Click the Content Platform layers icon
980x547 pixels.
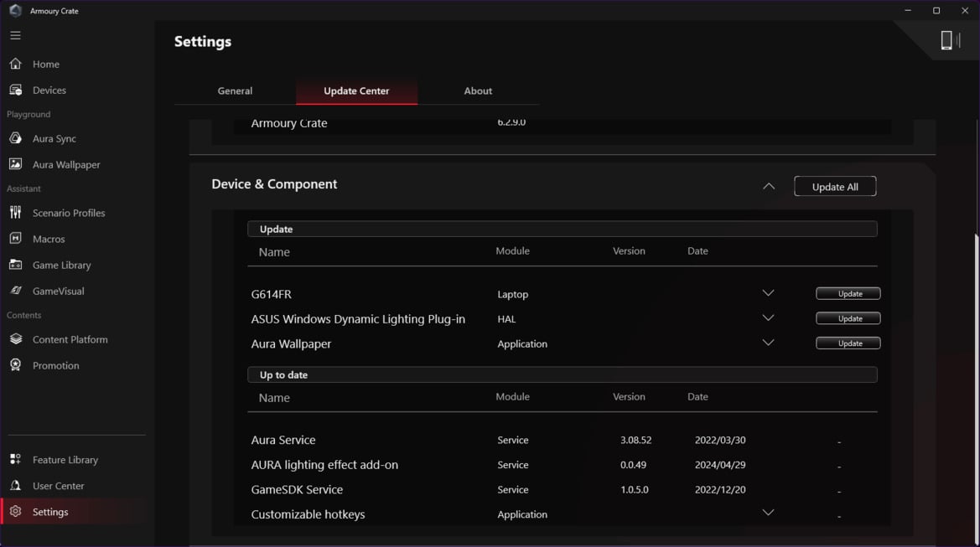(16, 339)
